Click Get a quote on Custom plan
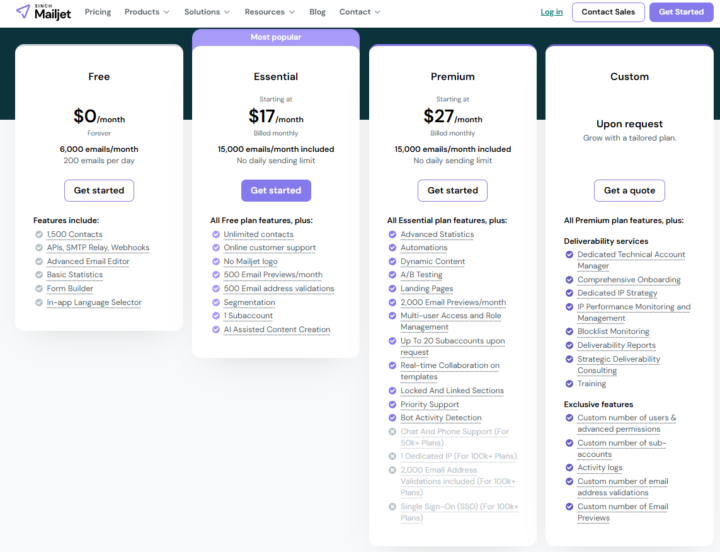This screenshot has width=720, height=552. click(630, 191)
